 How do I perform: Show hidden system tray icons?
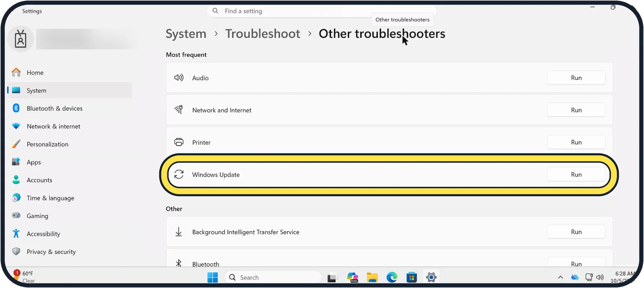(561, 277)
